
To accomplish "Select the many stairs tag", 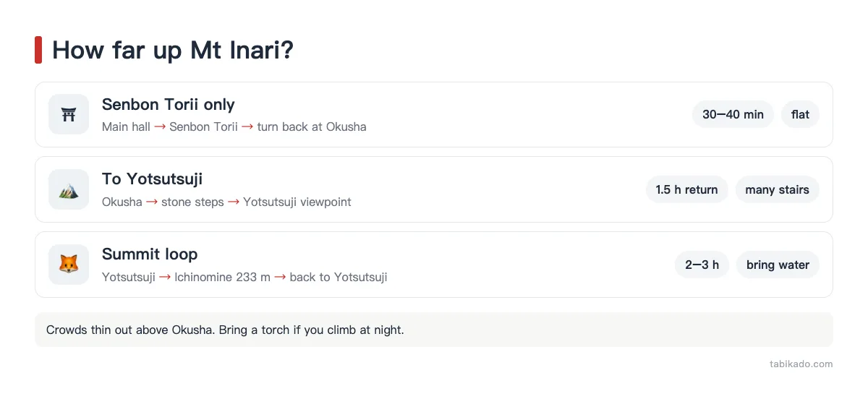I will (778, 189).
